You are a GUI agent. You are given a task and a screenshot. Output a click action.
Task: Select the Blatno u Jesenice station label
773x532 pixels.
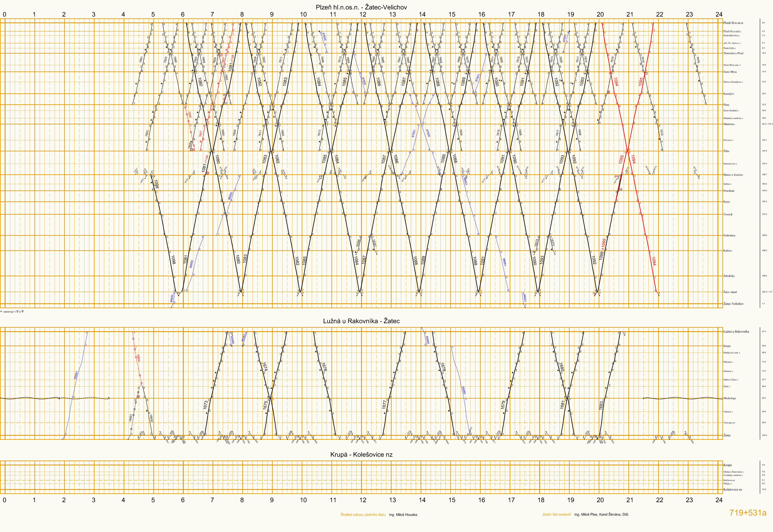coord(733,175)
